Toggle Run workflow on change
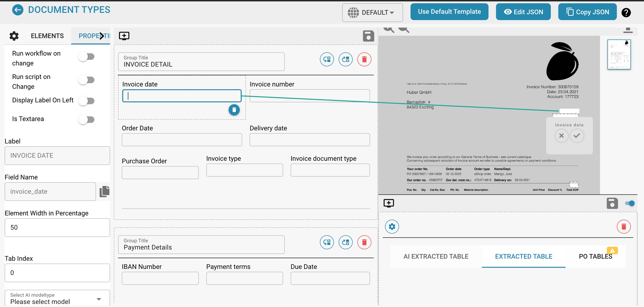Viewport: 644px width, 307px height. click(87, 57)
